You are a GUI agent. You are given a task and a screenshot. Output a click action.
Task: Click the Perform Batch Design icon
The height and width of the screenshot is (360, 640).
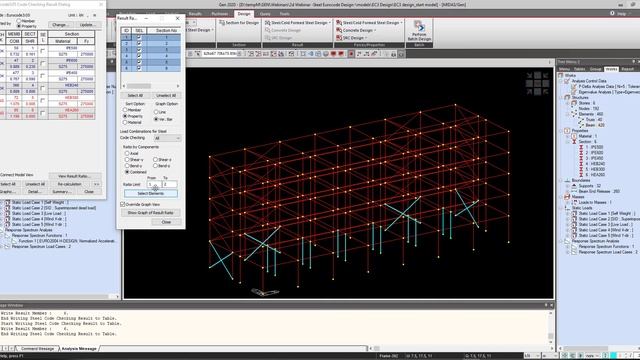coord(419,27)
